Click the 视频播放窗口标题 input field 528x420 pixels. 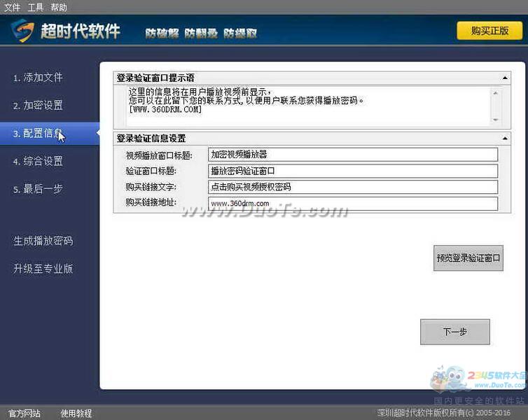click(352, 155)
